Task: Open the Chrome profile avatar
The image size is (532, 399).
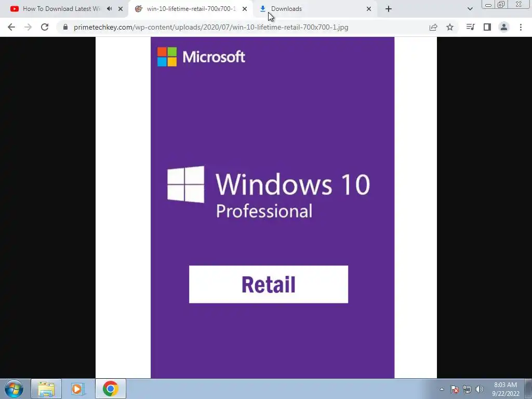Action: click(504, 27)
